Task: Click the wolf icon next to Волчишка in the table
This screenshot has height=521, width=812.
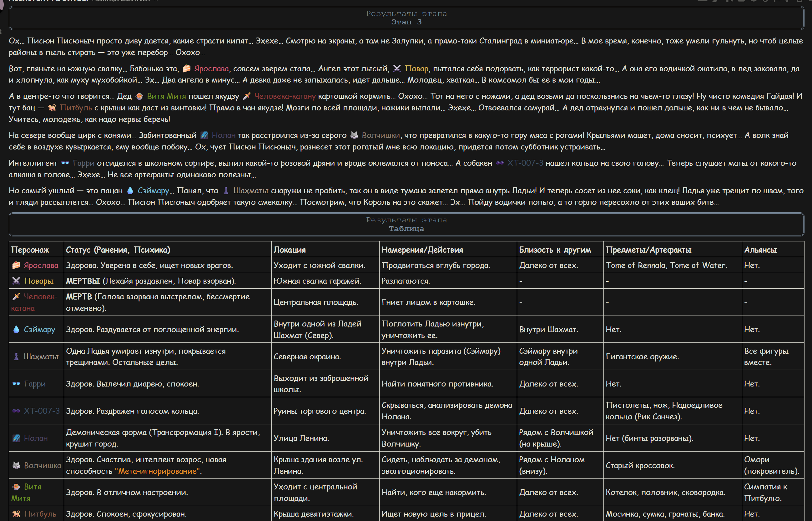Action: pyautogui.click(x=16, y=465)
